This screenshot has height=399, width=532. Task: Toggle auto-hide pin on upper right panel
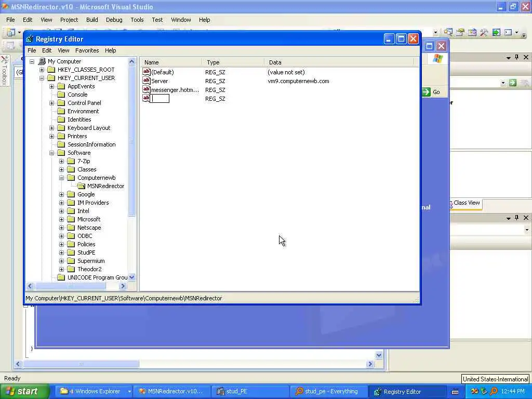(x=517, y=57)
